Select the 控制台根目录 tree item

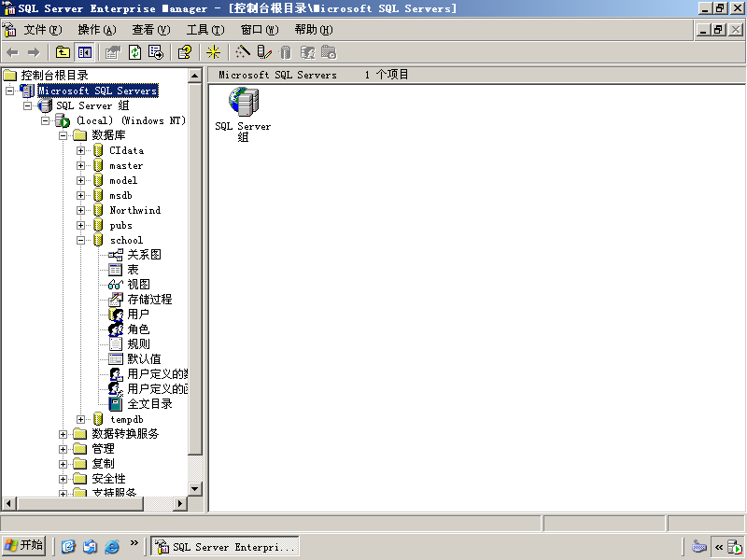[54, 76]
